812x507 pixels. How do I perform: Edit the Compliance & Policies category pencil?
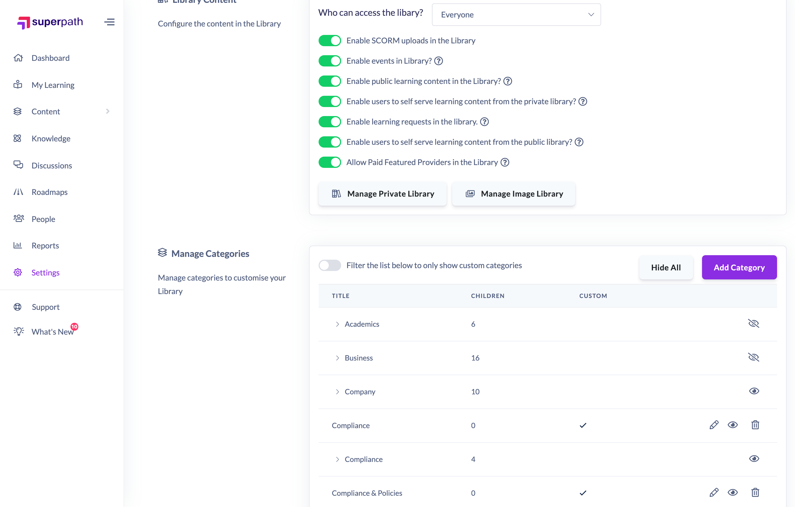click(714, 493)
